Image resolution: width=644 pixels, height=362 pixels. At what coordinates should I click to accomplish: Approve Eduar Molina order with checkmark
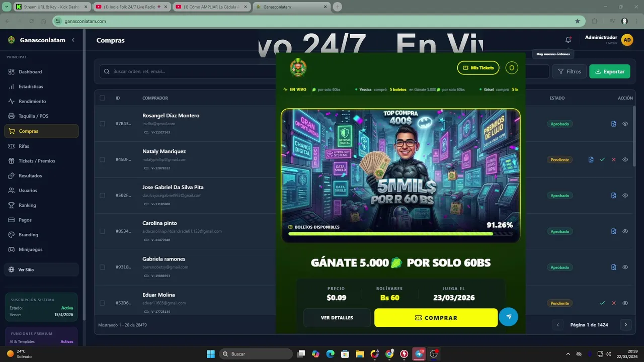(x=602, y=303)
